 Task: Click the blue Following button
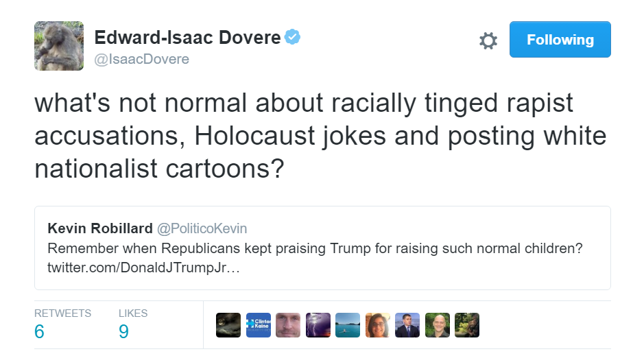click(x=560, y=40)
